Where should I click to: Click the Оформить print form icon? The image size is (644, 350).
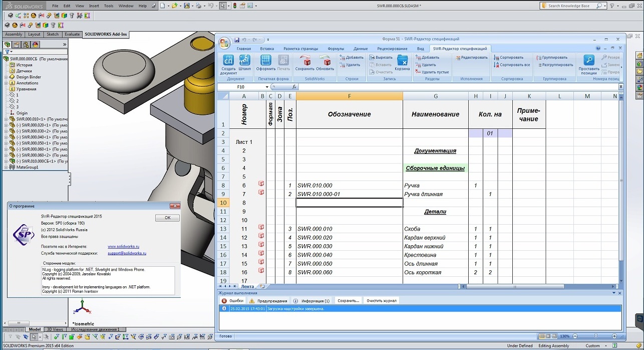coord(266,63)
